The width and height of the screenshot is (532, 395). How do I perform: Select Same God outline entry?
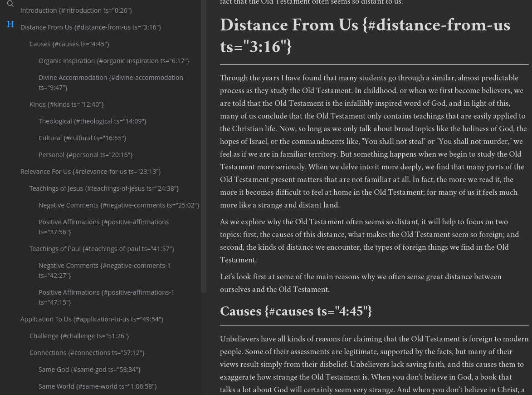point(89,370)
